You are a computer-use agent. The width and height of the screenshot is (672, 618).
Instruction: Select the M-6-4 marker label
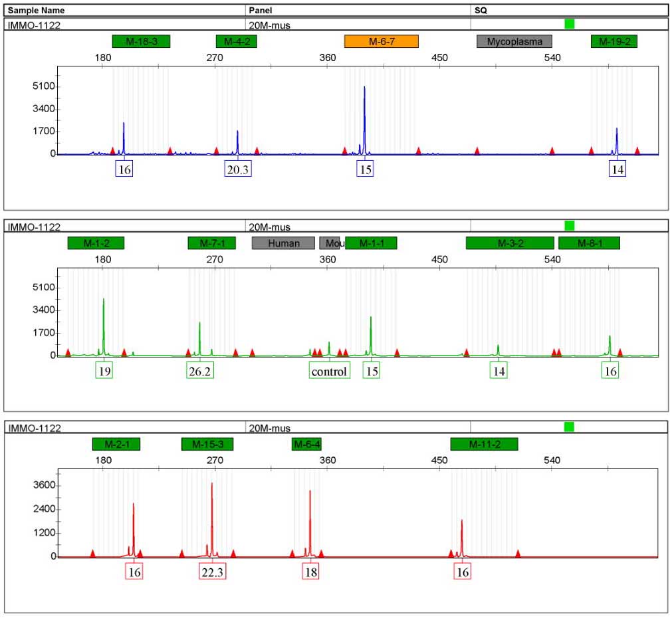coord(306,444)
